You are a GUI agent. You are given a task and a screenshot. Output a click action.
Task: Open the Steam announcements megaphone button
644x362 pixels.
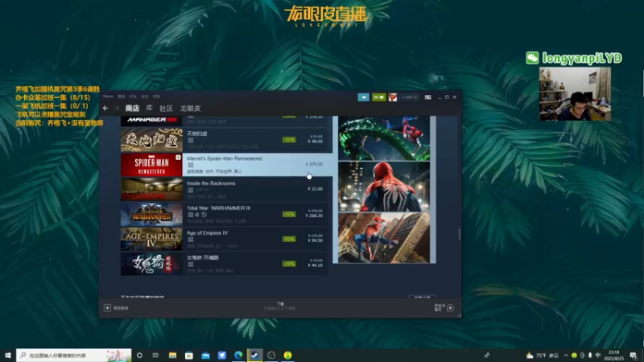364,97
